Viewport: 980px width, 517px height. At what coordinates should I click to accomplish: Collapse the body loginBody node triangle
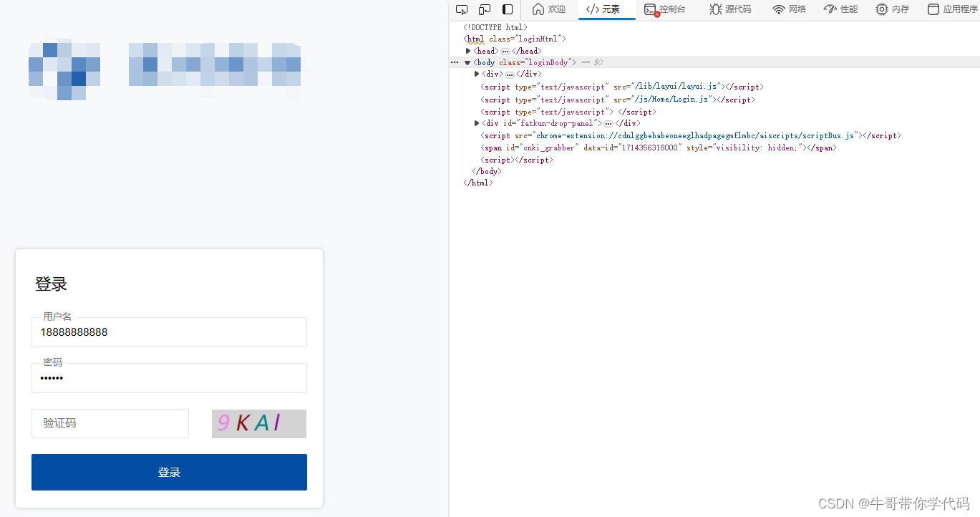click(x=468, y=62)
